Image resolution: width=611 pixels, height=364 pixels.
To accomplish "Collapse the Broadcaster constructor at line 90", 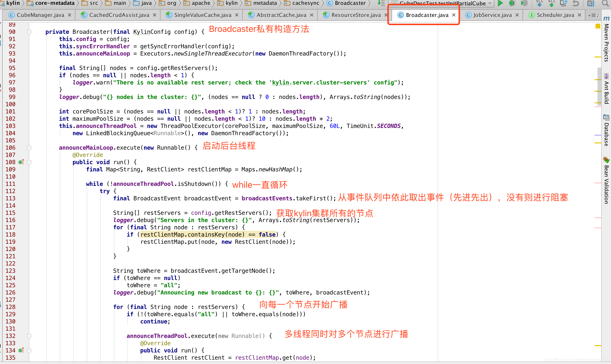I will [29, 32].
